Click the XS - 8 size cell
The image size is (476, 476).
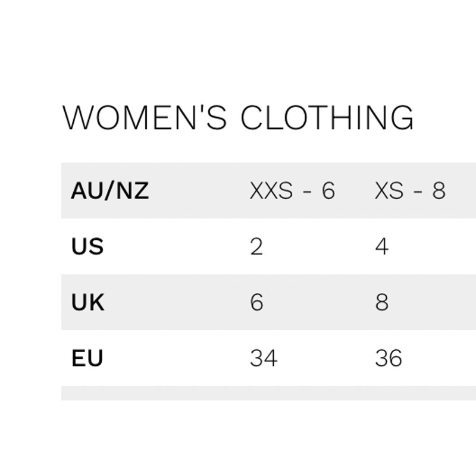pos(410,190)
